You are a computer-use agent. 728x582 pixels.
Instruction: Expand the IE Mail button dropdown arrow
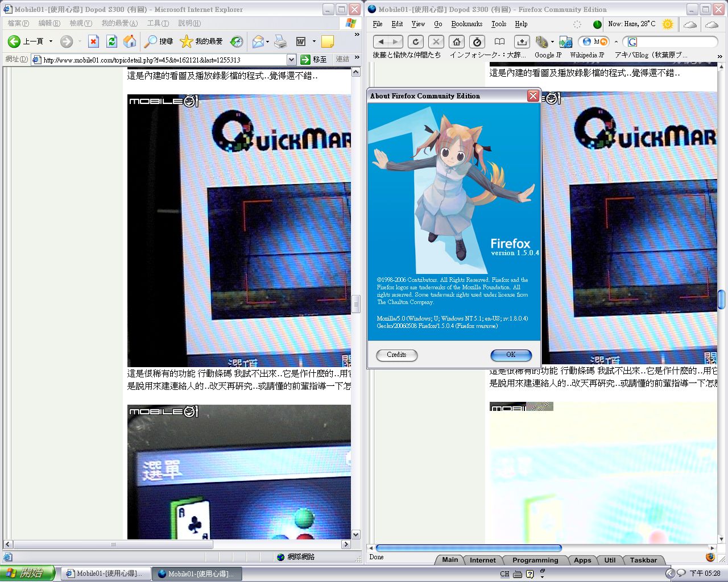point(268,41)
